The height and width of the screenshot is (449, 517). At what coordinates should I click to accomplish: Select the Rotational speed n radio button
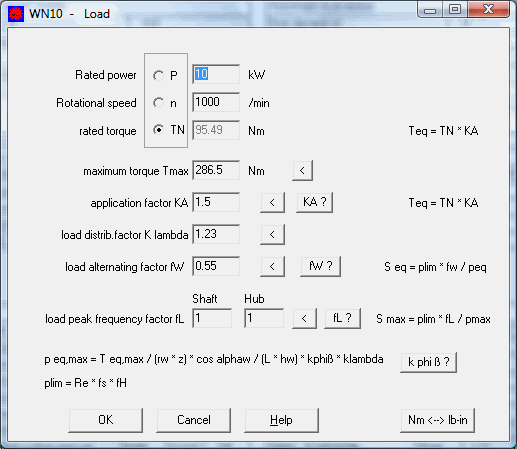[159, 103]
